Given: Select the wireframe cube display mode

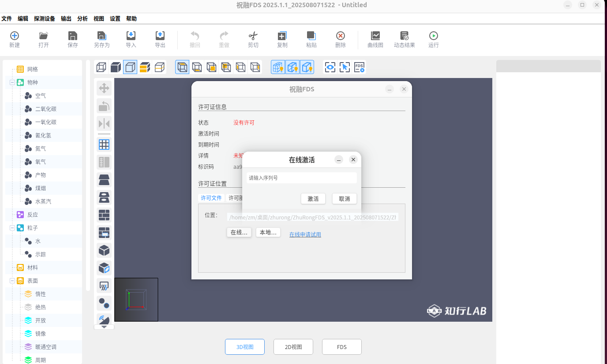Looking at the screenshot, I should click(101, 67).
